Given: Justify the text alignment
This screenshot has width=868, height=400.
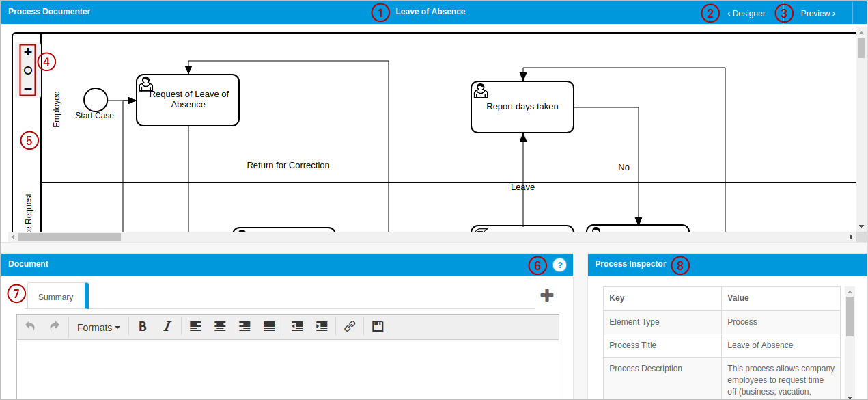Looking at the screenshot, I should 269,327.
